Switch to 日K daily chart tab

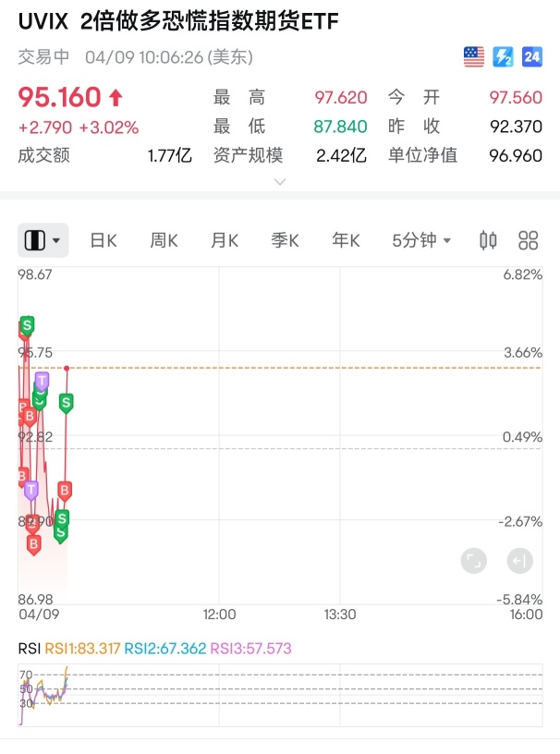(103, 240)
